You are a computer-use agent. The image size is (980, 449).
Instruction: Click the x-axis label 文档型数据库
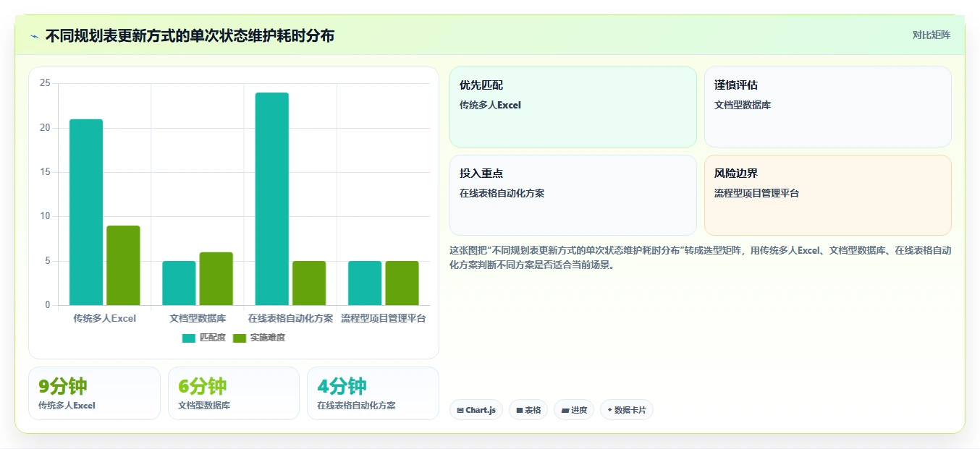point(198,318)
